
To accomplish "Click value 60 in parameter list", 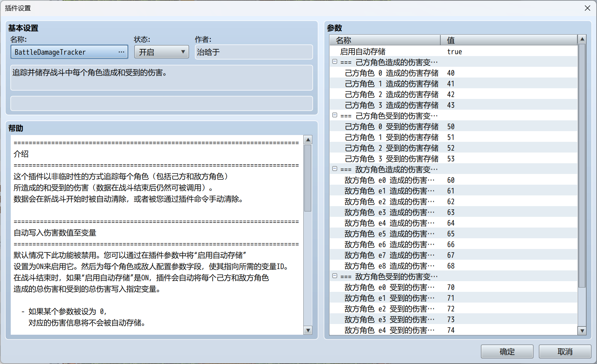I will (451, 180).
